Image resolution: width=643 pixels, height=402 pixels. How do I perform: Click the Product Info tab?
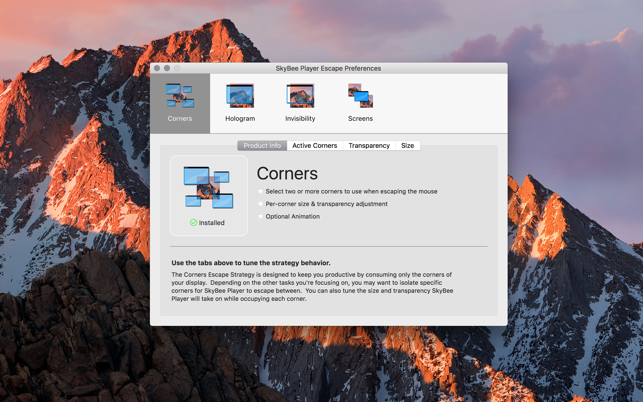click(x=262, y=146)
